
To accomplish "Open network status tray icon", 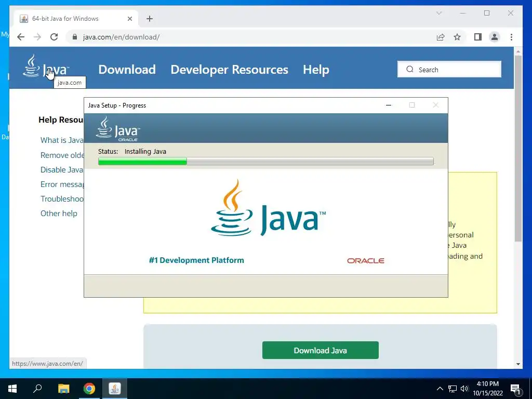I will tap(453, 389).
